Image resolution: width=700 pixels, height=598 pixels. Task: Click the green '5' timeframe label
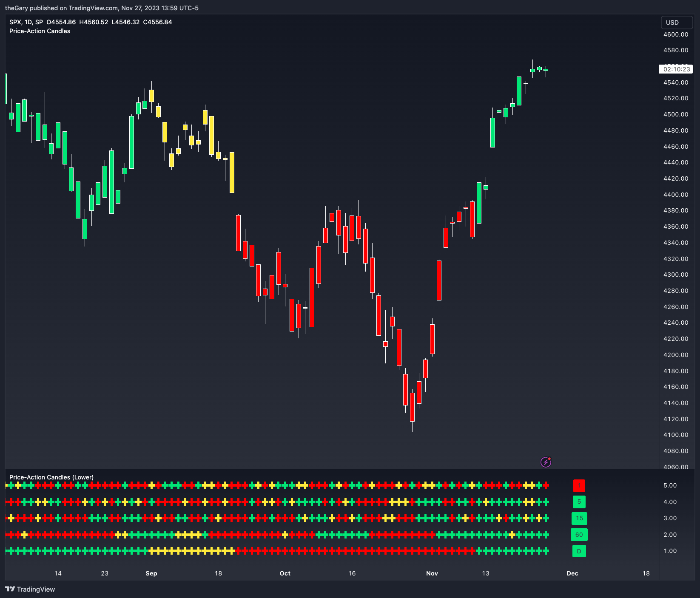[579, 502]
